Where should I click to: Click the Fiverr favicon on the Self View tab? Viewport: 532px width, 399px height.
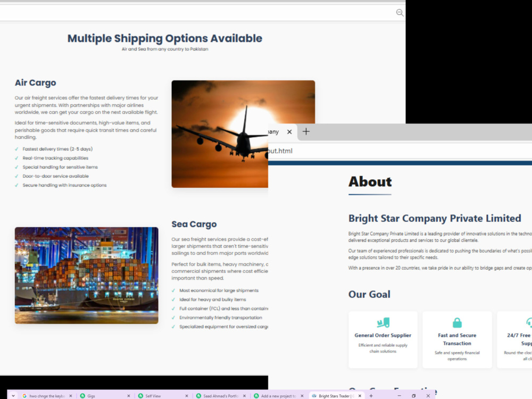(140, 396)
